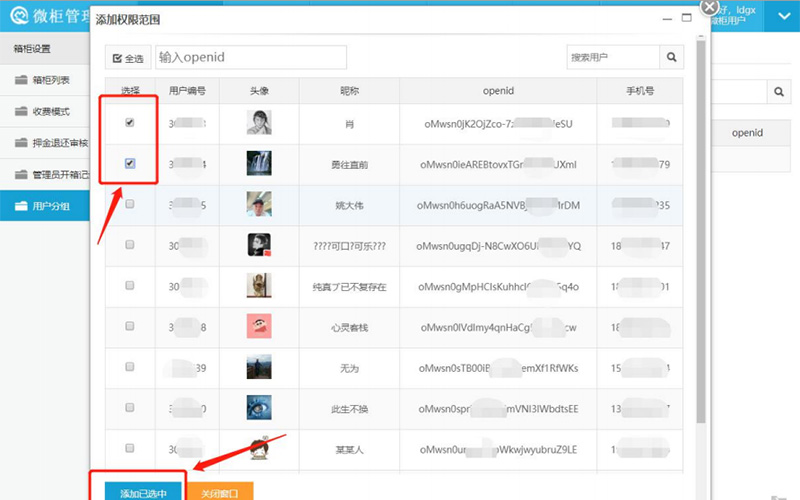Click the folder icon beside 箱柜列表
This screenshot has width=800, height=500.
(x=21, y=80)
